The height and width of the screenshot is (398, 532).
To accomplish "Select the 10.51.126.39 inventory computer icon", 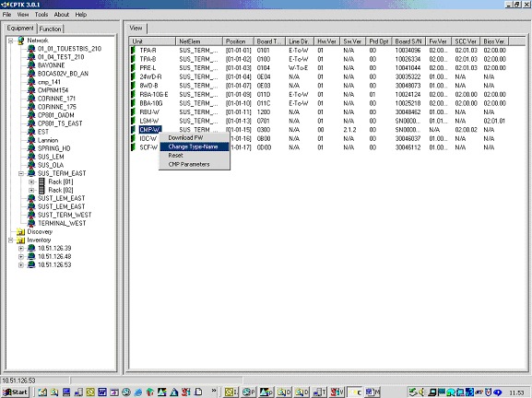I will pyautogui.click(x=31, y=248).
